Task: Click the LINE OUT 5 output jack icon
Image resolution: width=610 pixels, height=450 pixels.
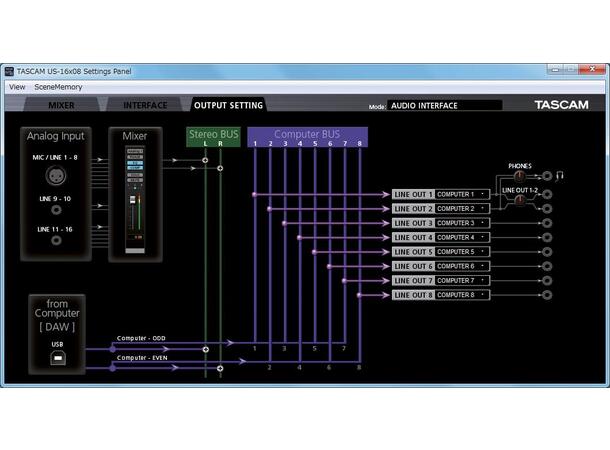Action: click(x=547, y=252)
